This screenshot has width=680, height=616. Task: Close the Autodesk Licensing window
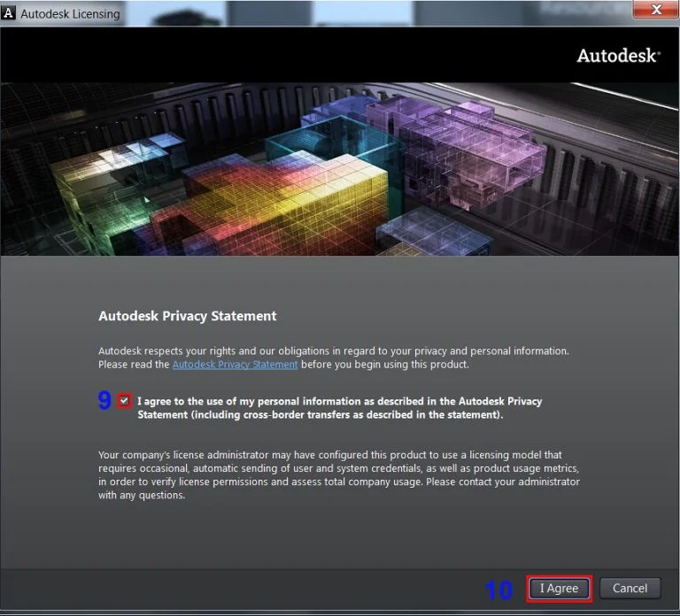(656, 9)
